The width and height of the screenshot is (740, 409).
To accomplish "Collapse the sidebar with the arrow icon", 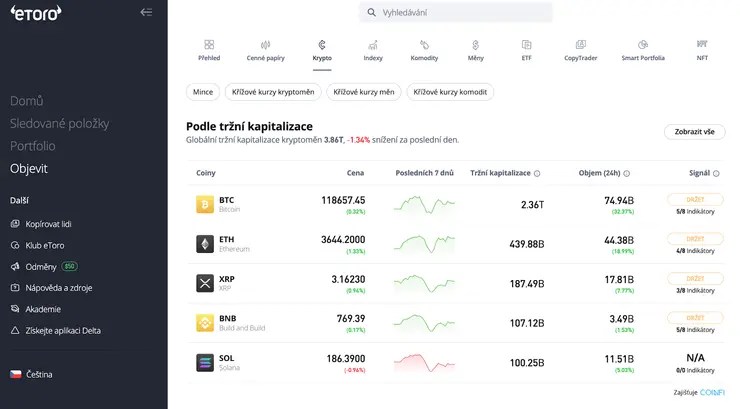I will coord(146,13).
